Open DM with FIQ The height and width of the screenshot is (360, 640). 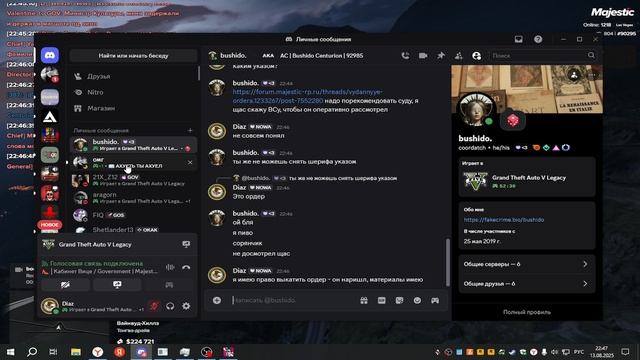pyautogui.click(x=133, y=215)
